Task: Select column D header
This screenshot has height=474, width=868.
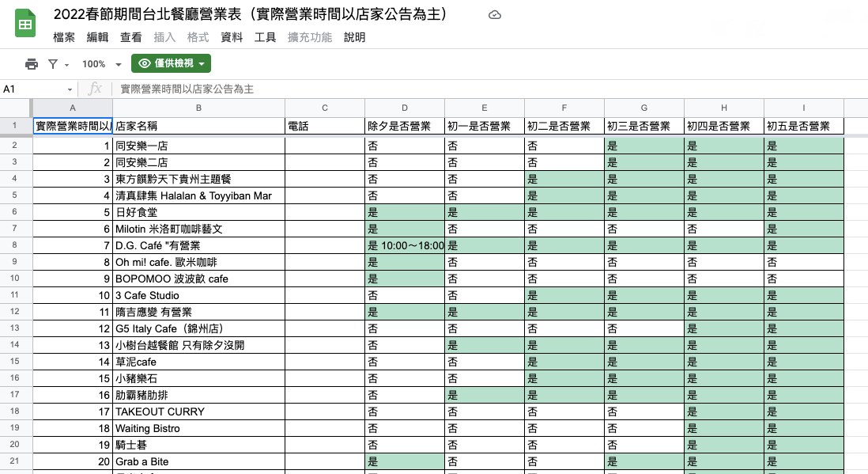Action: click(x=404, y=108)
